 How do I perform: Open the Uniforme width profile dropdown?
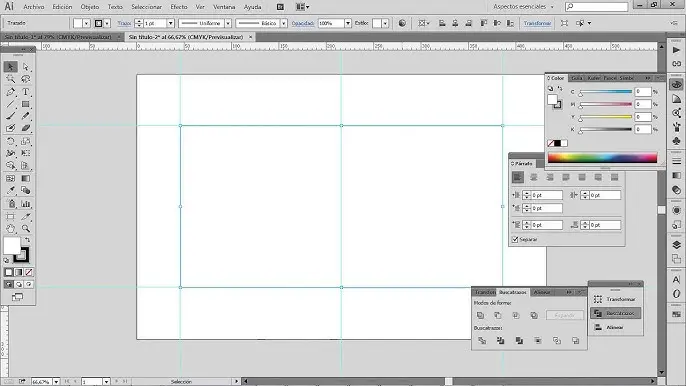(x=228, y=23)
